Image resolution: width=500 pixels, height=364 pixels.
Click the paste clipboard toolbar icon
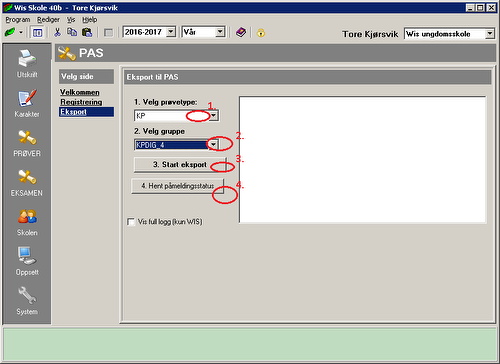coord(87,32)
